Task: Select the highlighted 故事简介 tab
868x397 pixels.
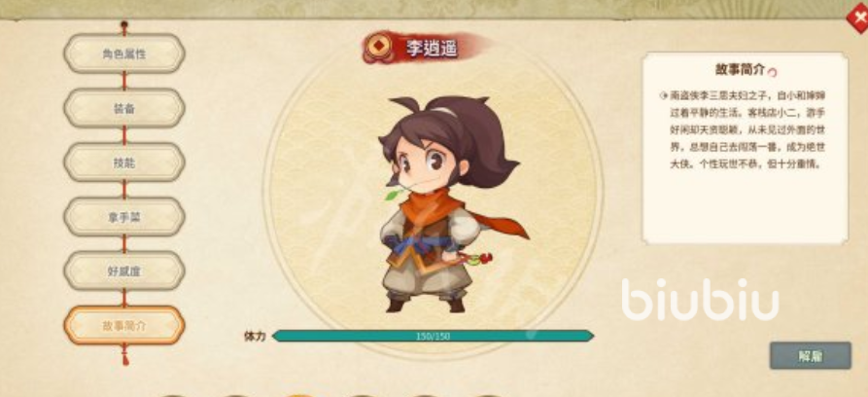Action: 124,325
